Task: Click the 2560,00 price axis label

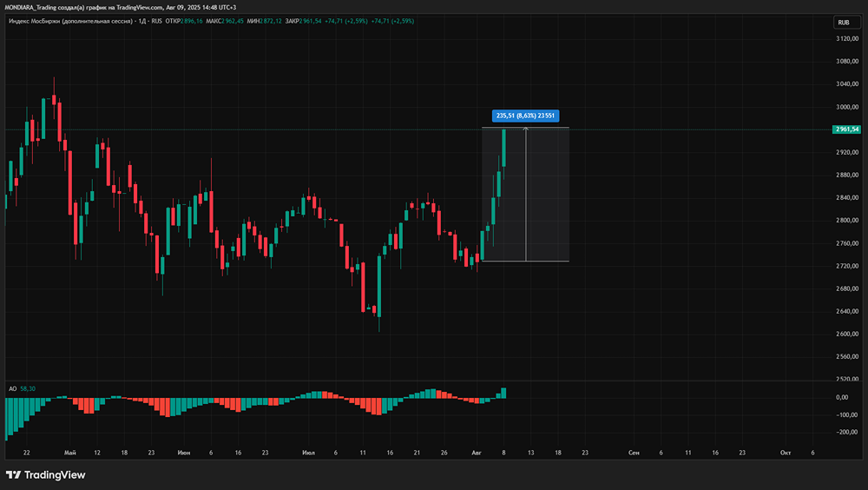Action: (847, 356)
